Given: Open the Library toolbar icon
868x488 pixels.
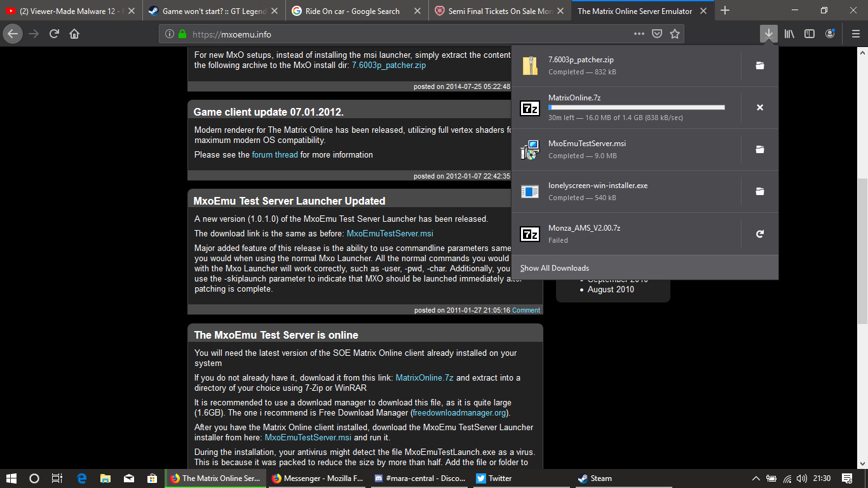Looking at the screenshot, I should 789,34.
